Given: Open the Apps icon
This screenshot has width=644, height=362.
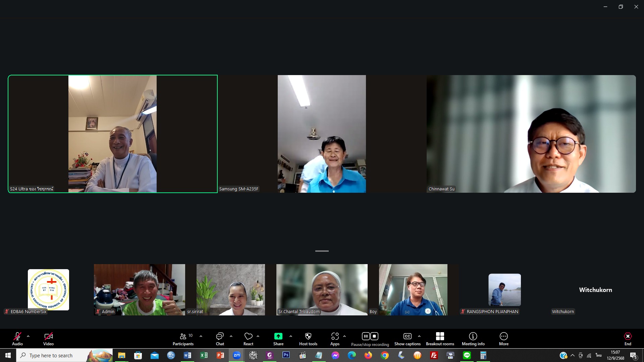Looking at the screenshot, I should (335, 336).
